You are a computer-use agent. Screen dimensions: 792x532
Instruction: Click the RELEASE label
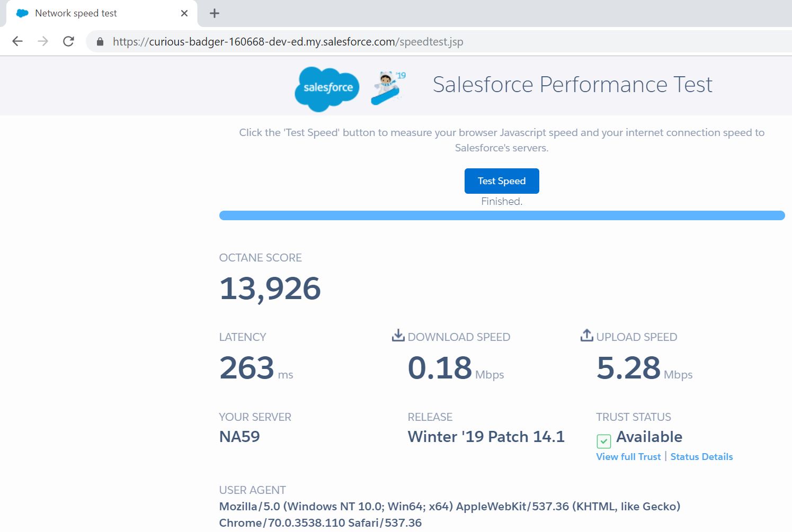point(430,417)
